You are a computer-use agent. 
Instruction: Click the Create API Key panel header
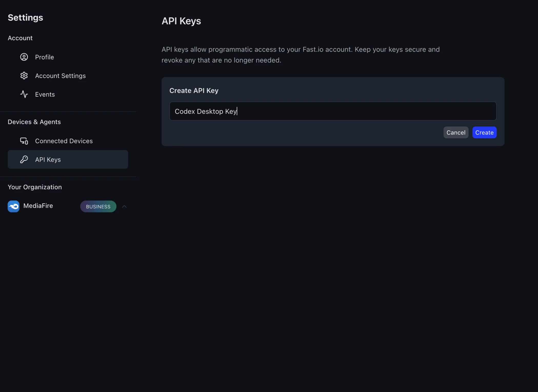(x=194, y=90)
